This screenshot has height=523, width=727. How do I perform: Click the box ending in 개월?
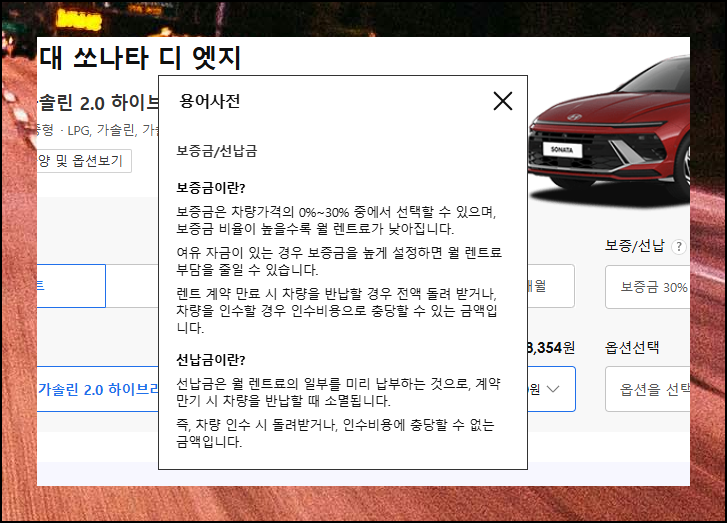tap(551, 286)
